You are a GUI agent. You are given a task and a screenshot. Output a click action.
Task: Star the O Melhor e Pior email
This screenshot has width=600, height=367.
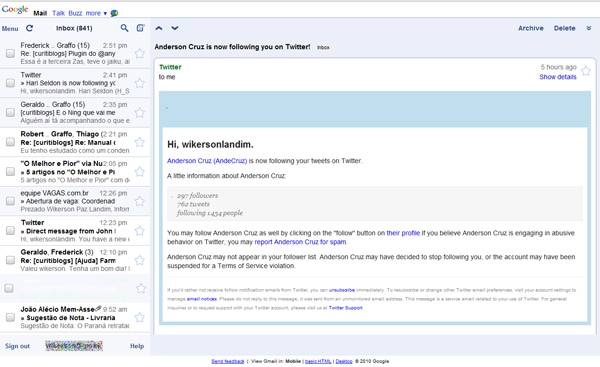tap(140, 171)
